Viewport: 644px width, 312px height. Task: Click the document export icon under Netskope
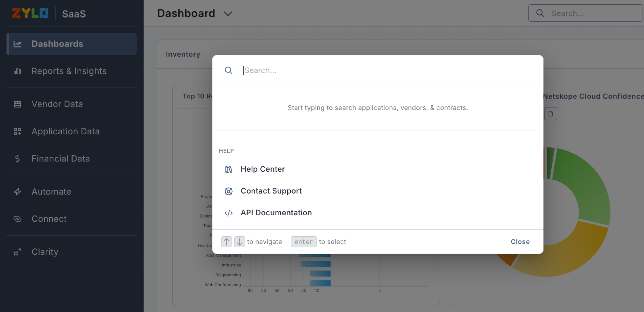click(550, 114)
